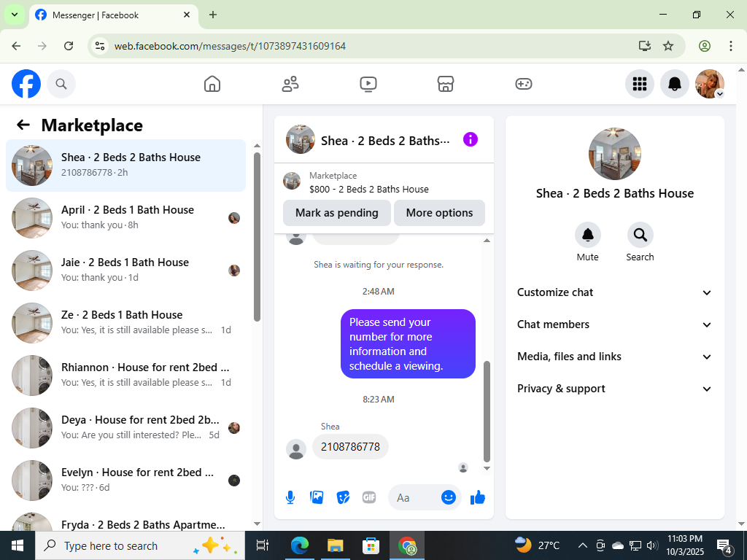Open Shea 2 Beds 2 Baths House conversation
This screenshot has height=560, width=747.
125,166
